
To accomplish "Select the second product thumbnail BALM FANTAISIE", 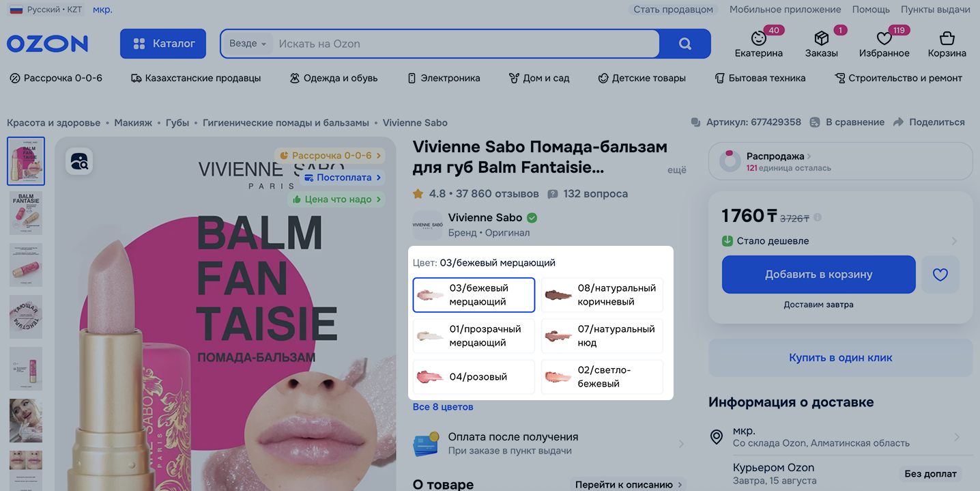I will coord(26,213).
